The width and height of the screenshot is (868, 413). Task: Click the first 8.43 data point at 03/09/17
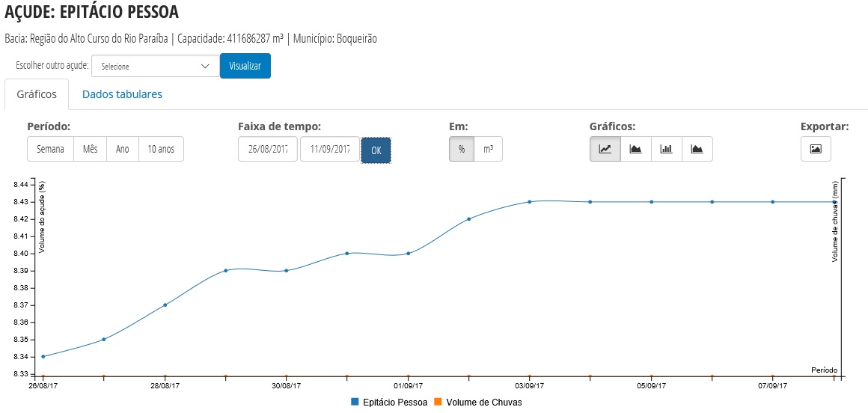pos(530,201)
